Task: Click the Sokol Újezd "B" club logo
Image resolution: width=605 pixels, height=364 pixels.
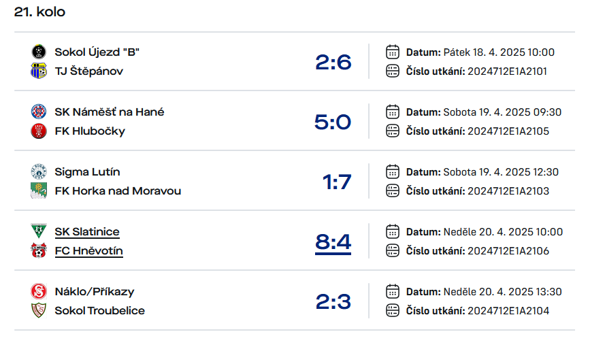Action: click(x=39, y=52)
